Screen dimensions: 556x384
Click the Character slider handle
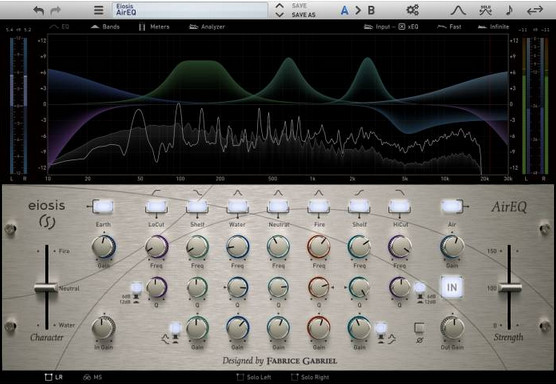coord(46,288)
